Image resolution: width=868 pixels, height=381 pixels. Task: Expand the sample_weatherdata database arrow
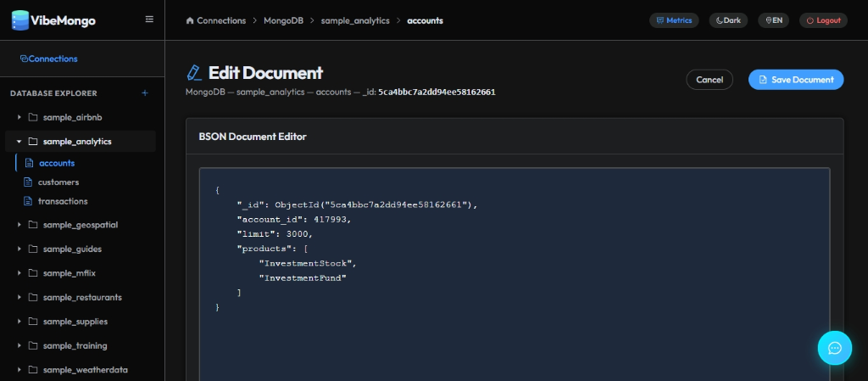(19, 369)
